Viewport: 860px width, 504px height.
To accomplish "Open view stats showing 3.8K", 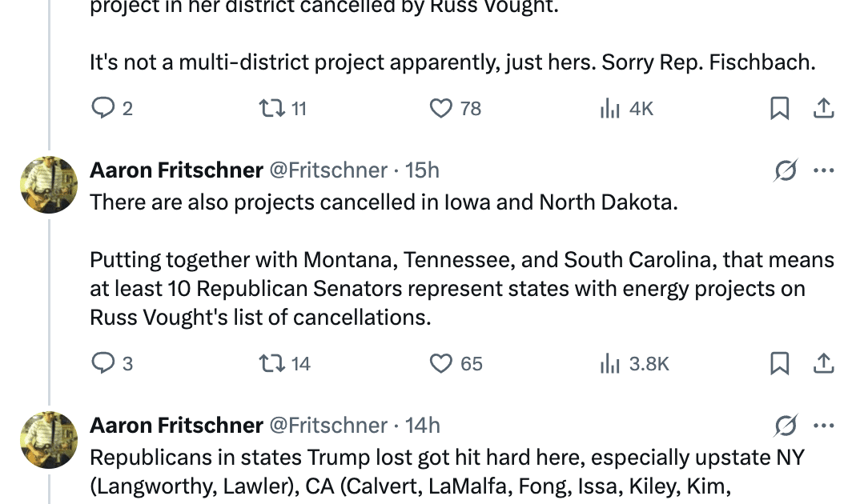I will click(x=610, y=364).
